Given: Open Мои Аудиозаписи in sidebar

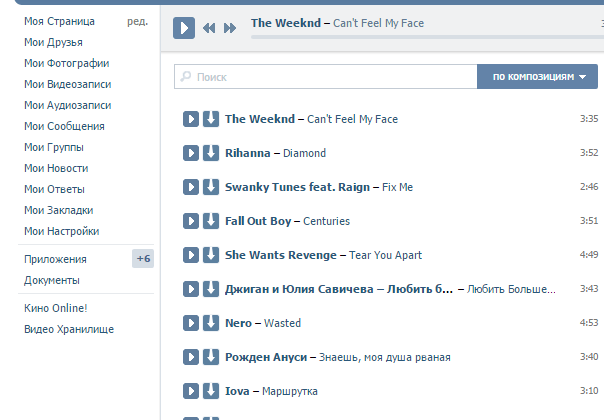Looking at the screenshot, I should (x=67, y=105).
